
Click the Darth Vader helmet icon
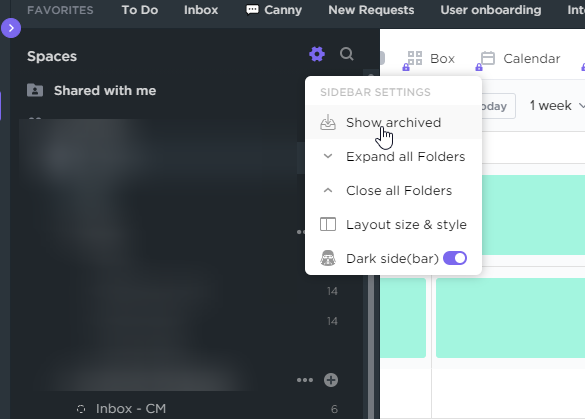pos(328,258)
